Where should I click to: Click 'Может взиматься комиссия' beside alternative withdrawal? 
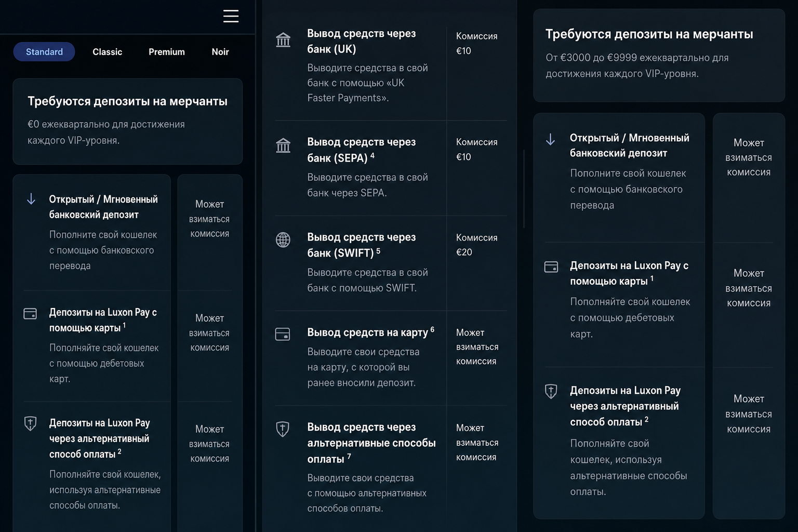tap(477, 442)
